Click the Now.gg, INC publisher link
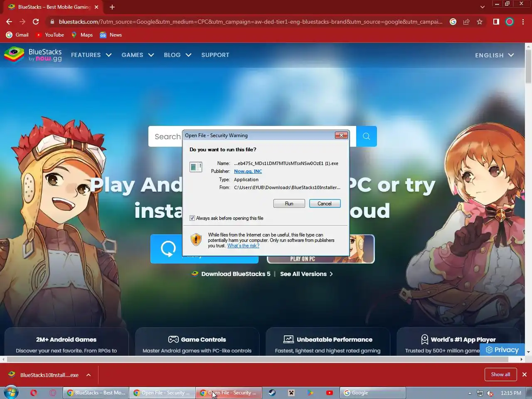This screenshot has height=399, width=532. click(248, 171)
